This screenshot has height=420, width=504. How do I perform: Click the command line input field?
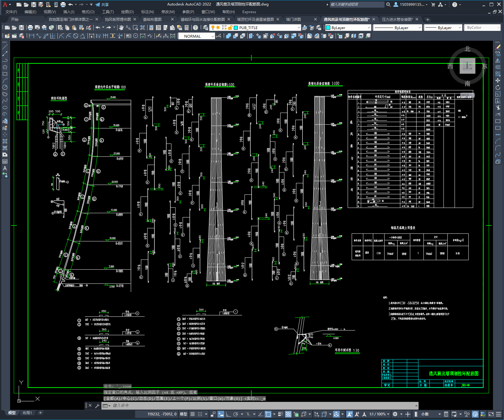[x=260, y=406]
